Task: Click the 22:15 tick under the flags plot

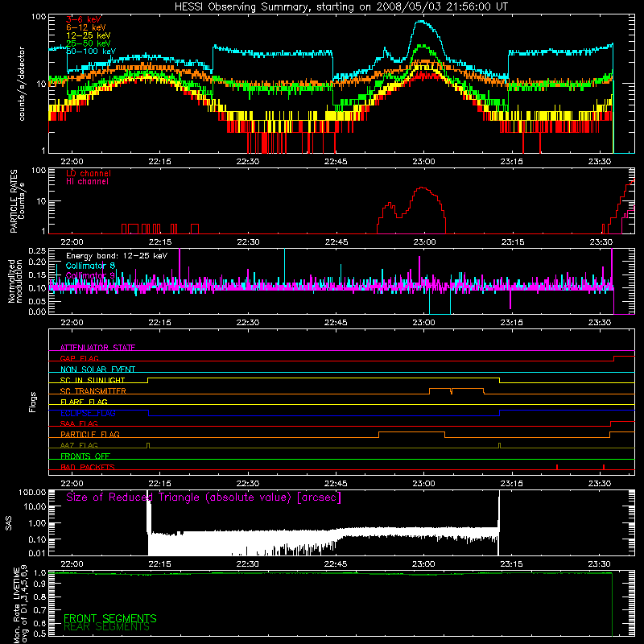Action: click(159, 484)
